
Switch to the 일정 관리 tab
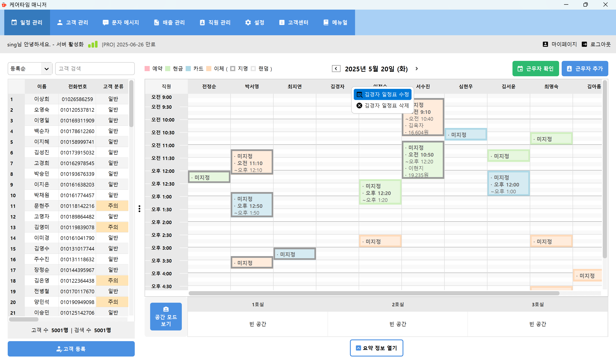click(x=27, y=22)
